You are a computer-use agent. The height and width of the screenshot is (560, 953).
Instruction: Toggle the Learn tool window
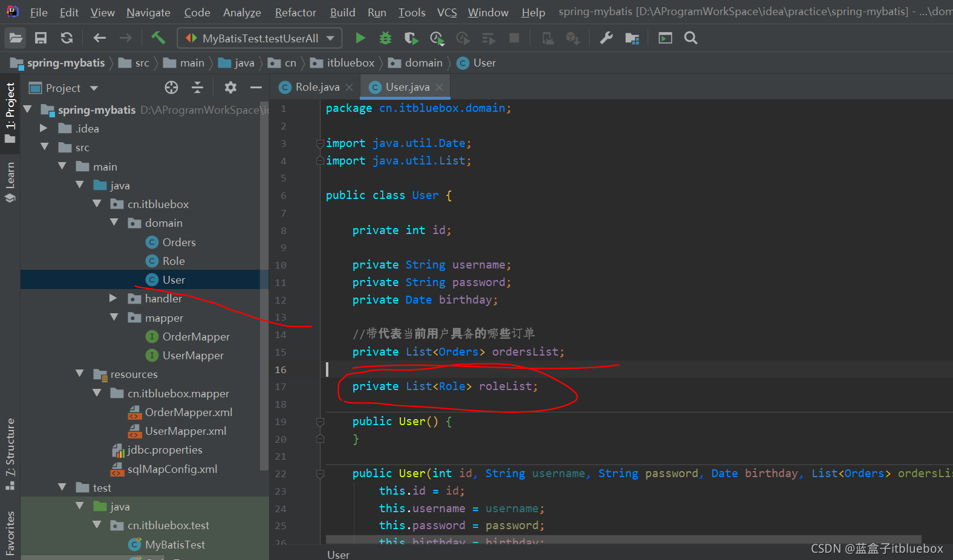point(10,181)
